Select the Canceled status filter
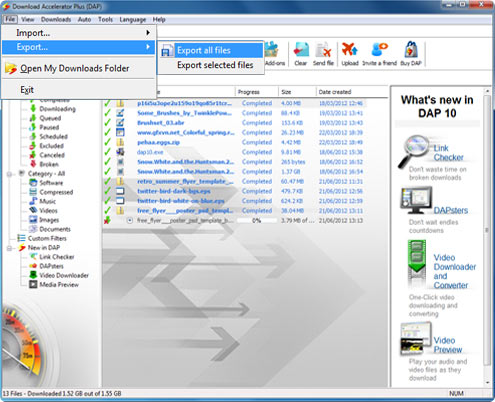This screenshot has height=402, width=495. (47, 155)
